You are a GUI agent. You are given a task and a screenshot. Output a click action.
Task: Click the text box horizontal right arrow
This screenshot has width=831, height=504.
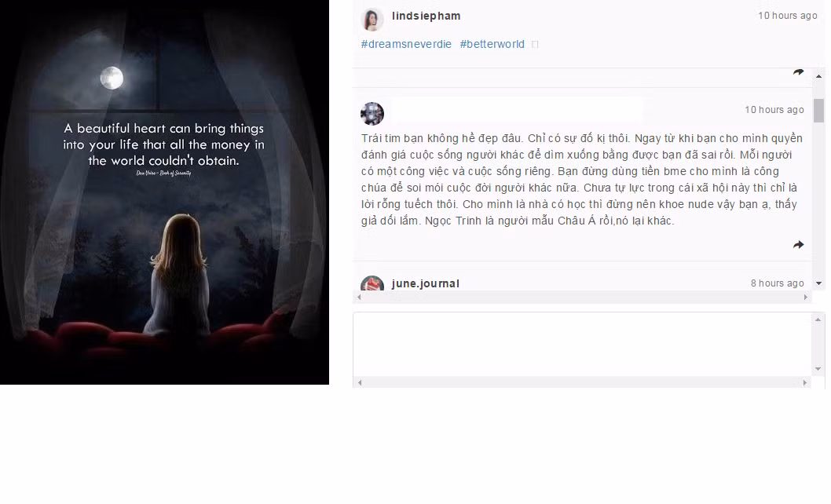coord(805,382)
